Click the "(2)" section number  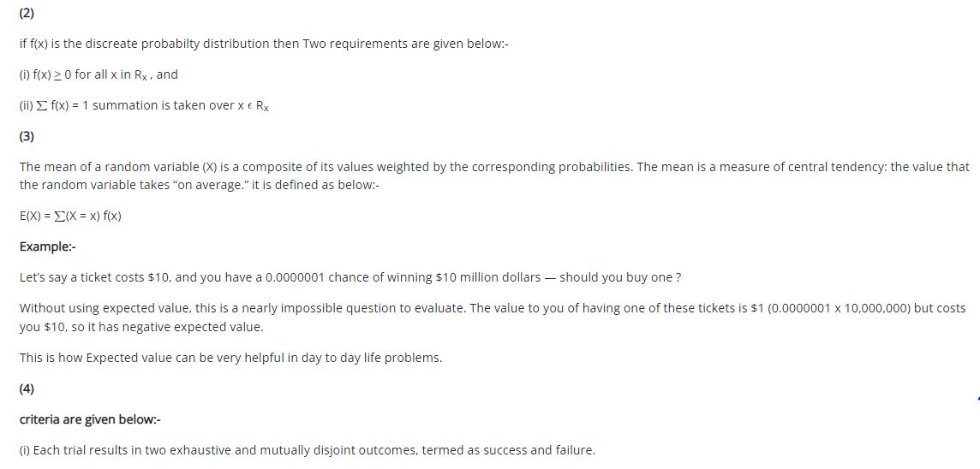tap(27, 14)
